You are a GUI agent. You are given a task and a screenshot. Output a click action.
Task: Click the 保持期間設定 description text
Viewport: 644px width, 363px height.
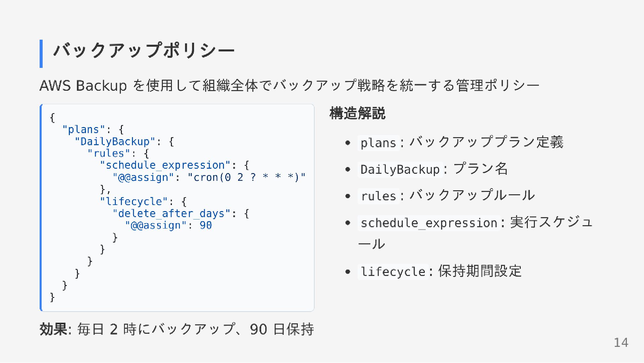pos(480,271)
